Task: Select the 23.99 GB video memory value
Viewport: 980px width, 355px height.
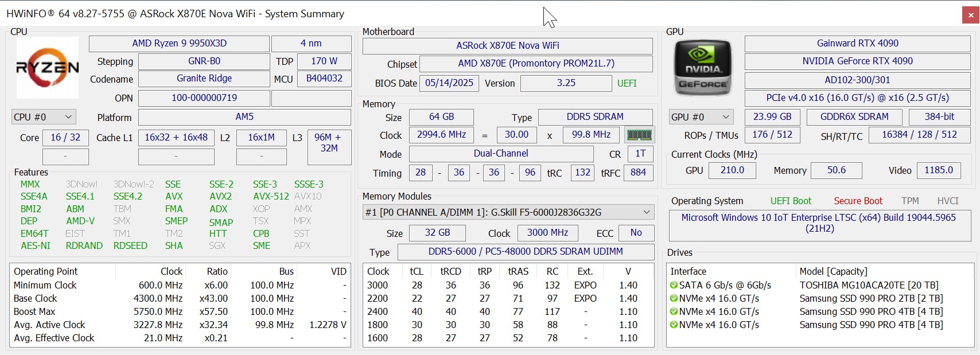Action: [x=772, y=117]
